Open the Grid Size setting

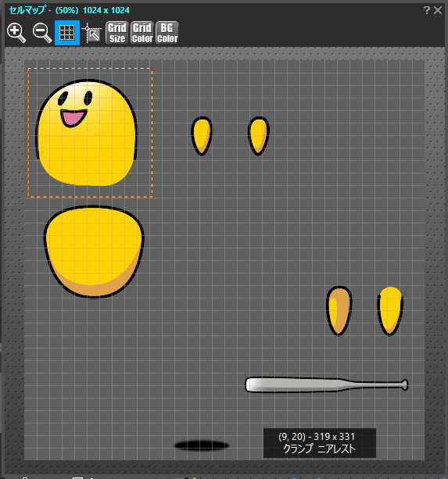point(117,33)
